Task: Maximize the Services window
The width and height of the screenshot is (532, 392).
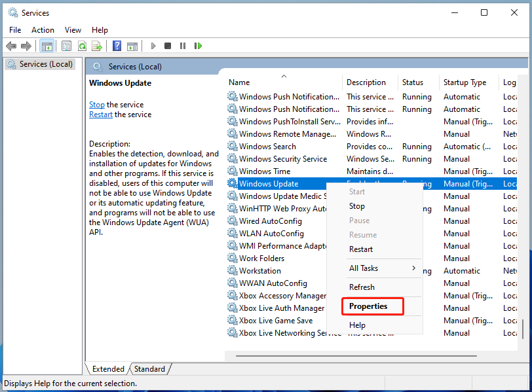Action: click(484, 12)
